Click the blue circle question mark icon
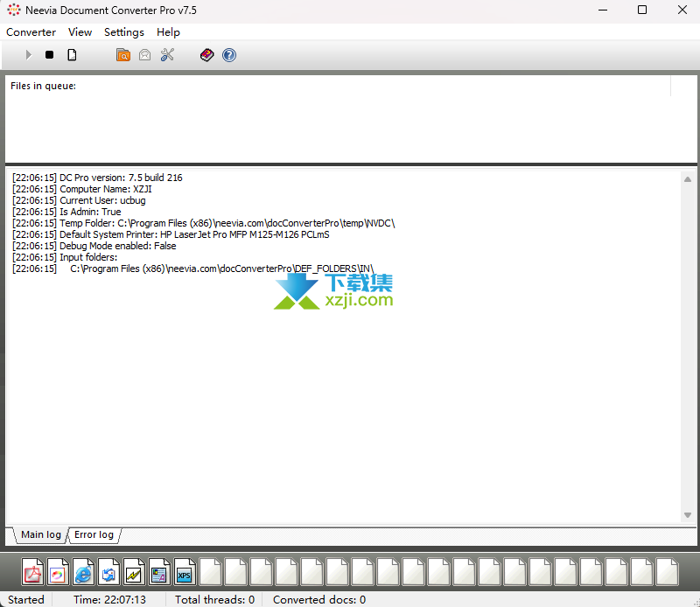 229,55
